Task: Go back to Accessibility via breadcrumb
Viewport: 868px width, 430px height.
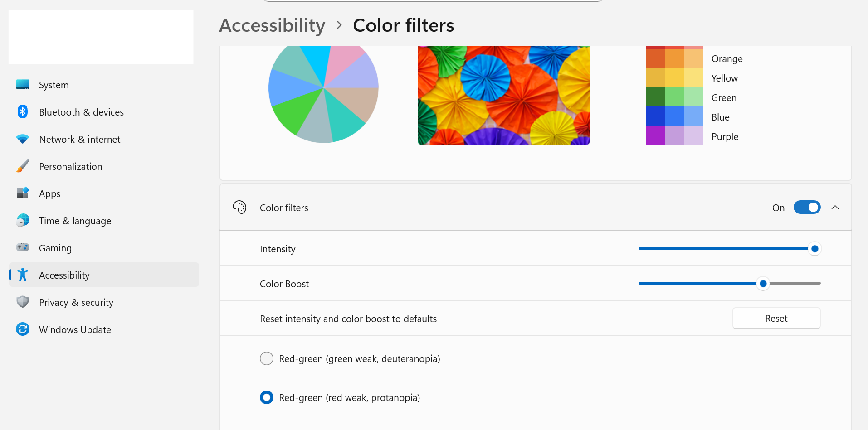Action: (272, 25)
